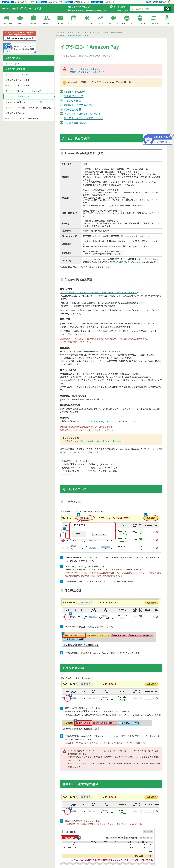Select イプシロン：PayPay in sidebar
Viewport: 174px width, 868px height.
(29, 113)
